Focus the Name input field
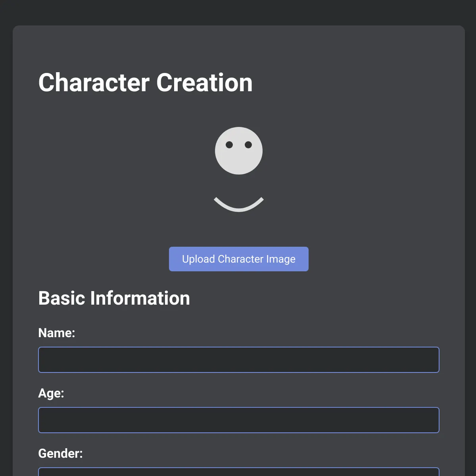The width and height of the screenshot is (476, 476). coord(239,360)
